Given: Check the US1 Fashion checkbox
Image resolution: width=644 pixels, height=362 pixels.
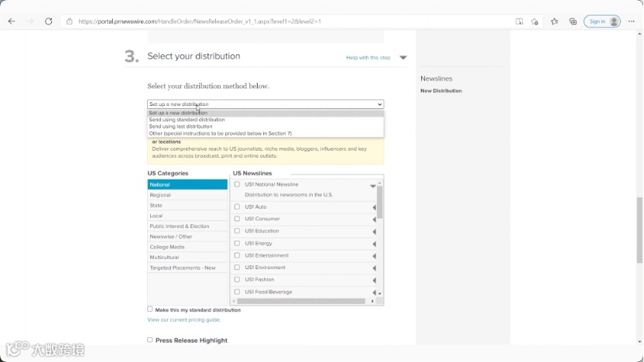Looking at the screenshot, I should tap(237, 279).
